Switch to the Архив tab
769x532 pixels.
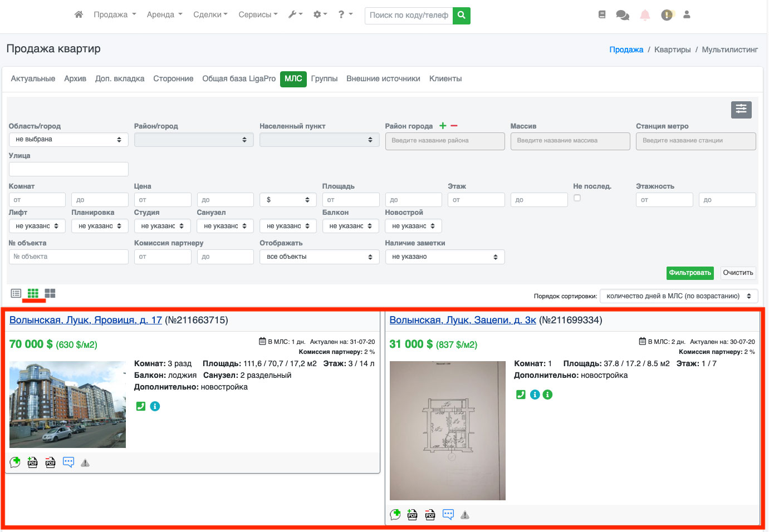click(x=75, y=79)
